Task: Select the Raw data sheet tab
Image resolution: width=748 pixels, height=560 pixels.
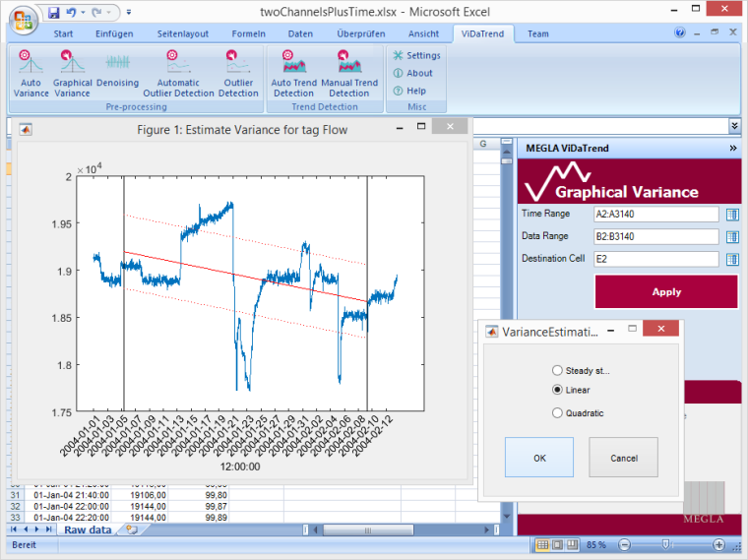Action: 88,529
